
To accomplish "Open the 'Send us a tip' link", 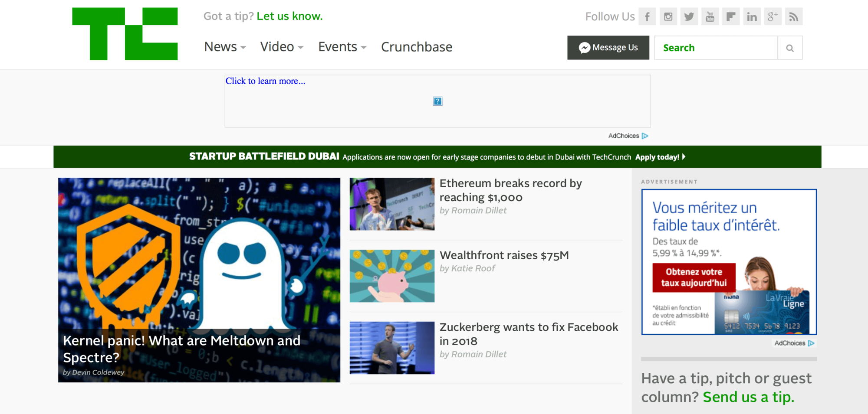I will 748,397.
